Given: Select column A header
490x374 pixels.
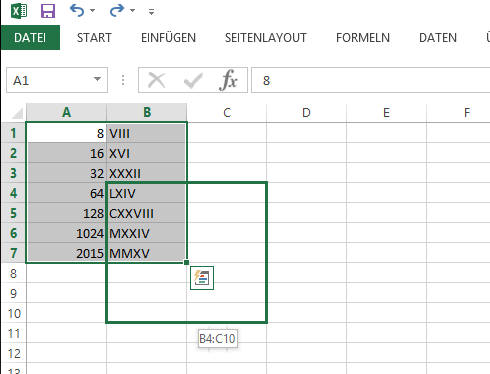Looking at the screenshot, I should (67, 113).
